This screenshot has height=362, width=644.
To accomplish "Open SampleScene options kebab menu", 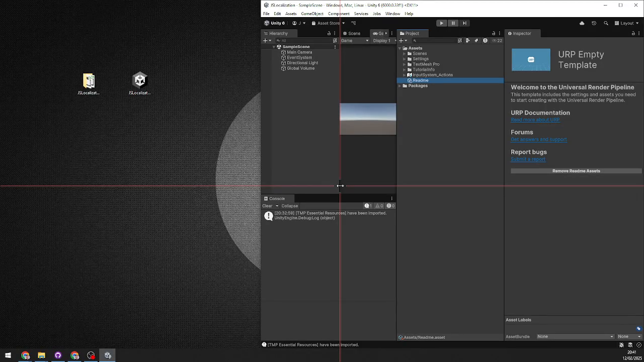I will tap(335, 47).
